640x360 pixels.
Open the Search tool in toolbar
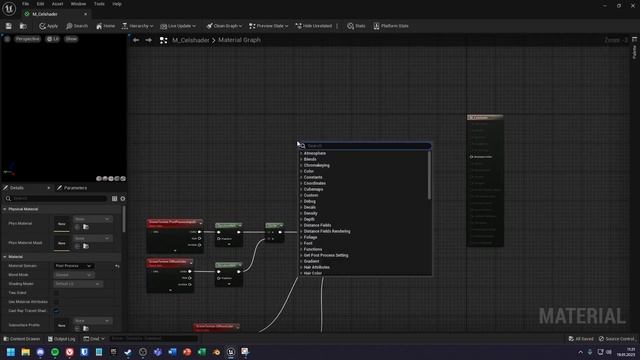[x=77, y=26]
